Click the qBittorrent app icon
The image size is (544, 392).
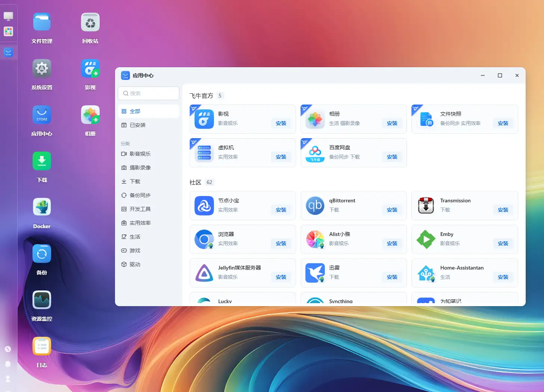[x=315, y=206]
